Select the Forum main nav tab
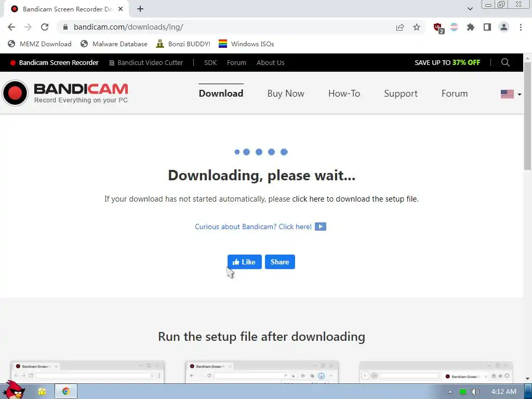Image resolution: width=532 pixels, height=399 pixels. pos(455,94)
